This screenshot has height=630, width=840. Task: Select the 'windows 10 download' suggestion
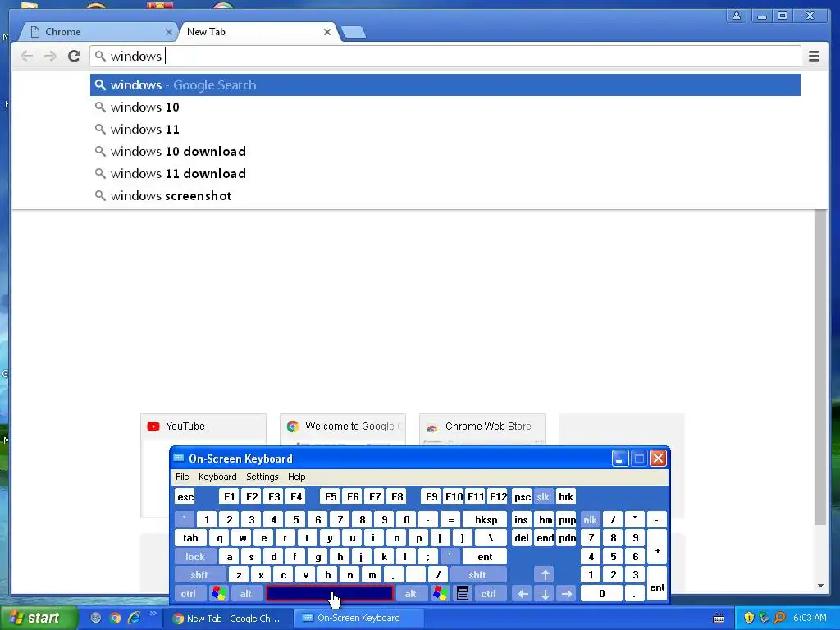point(445,152)
